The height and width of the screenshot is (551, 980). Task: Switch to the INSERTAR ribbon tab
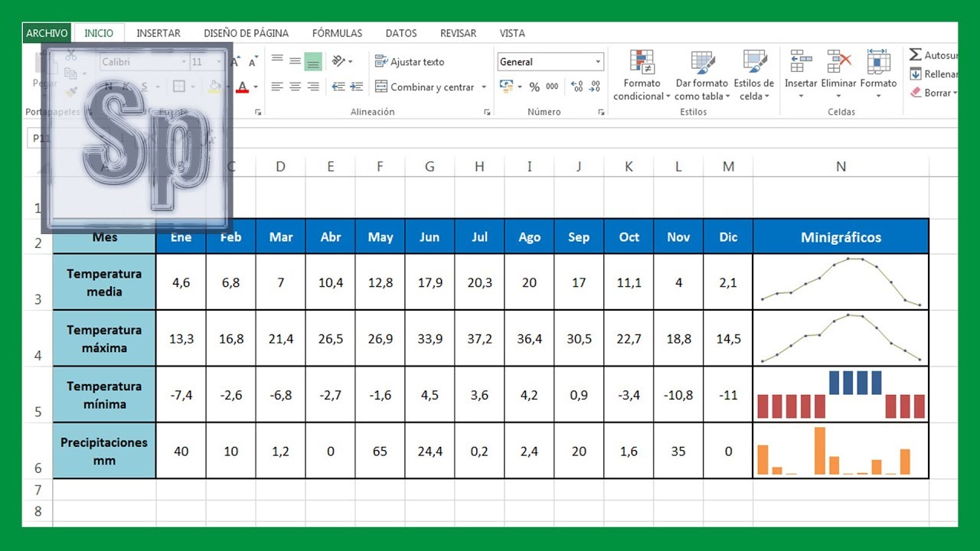point(158,33)
